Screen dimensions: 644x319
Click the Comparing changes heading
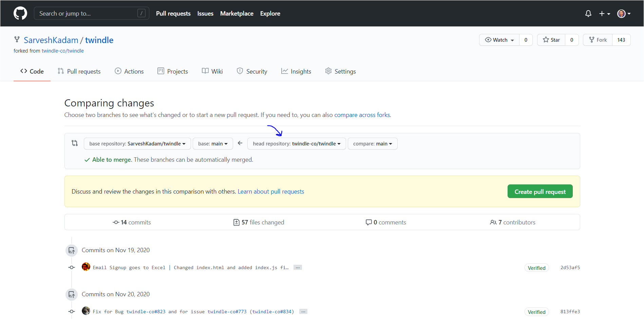(109, 103)
